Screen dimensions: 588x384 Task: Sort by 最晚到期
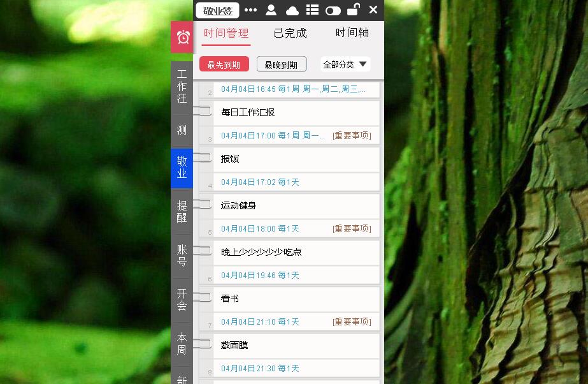tap(281, 64)
